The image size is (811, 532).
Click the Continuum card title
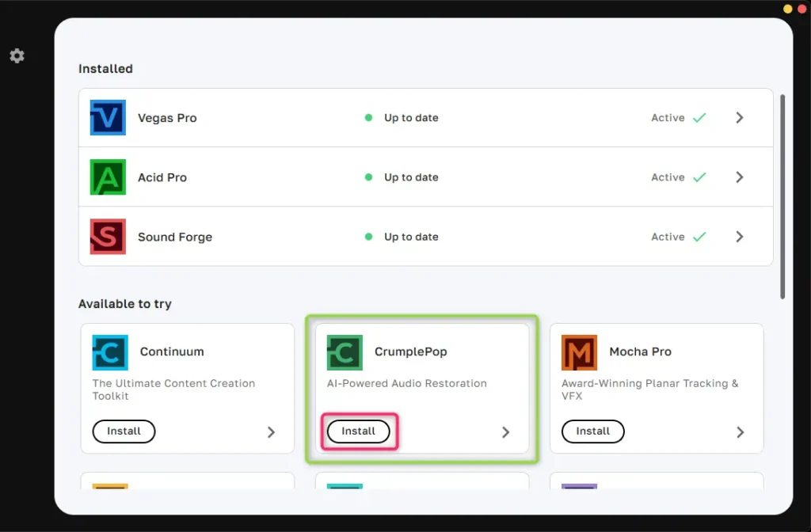point(172,351)
